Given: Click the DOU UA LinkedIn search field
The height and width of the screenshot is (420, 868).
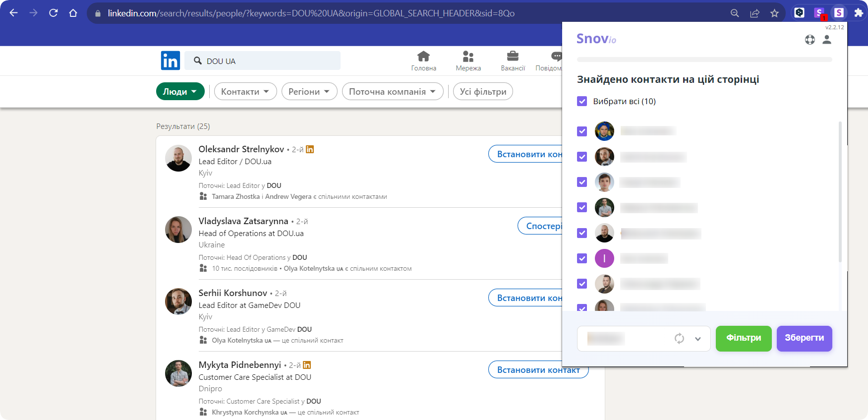Looking at the screenshot, I should (263, 60).
